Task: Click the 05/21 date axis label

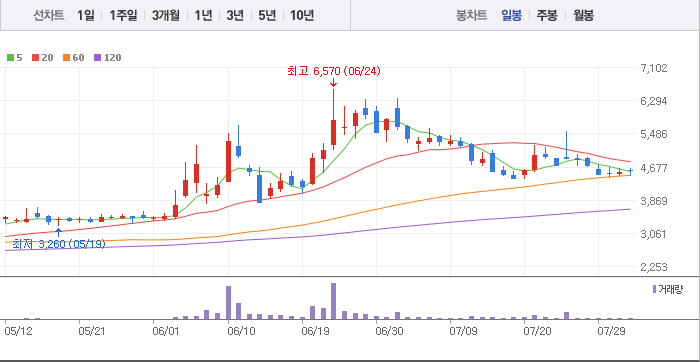Action: pyautogui.click(x=91, y=331)
